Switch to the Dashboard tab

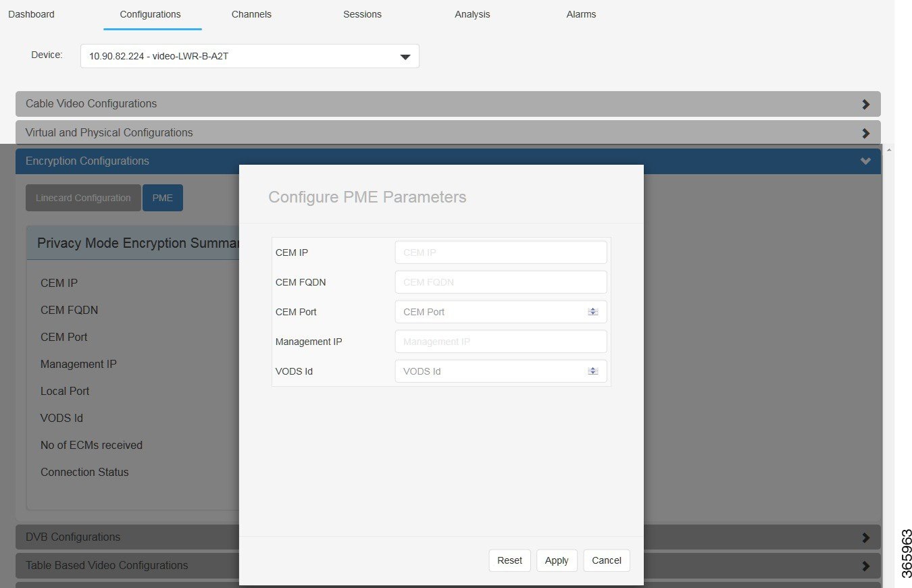tap(31, 14)
